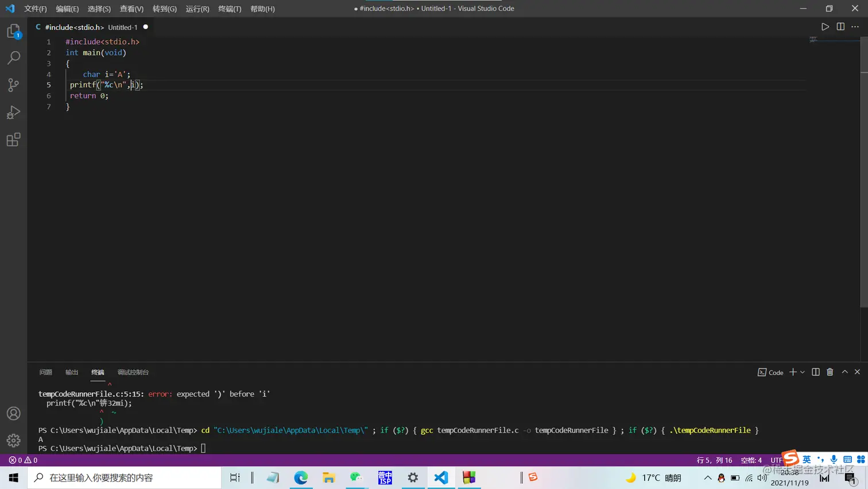Open the 转到(G) menu
868x489 pixels.
click(x=165, y=9)
